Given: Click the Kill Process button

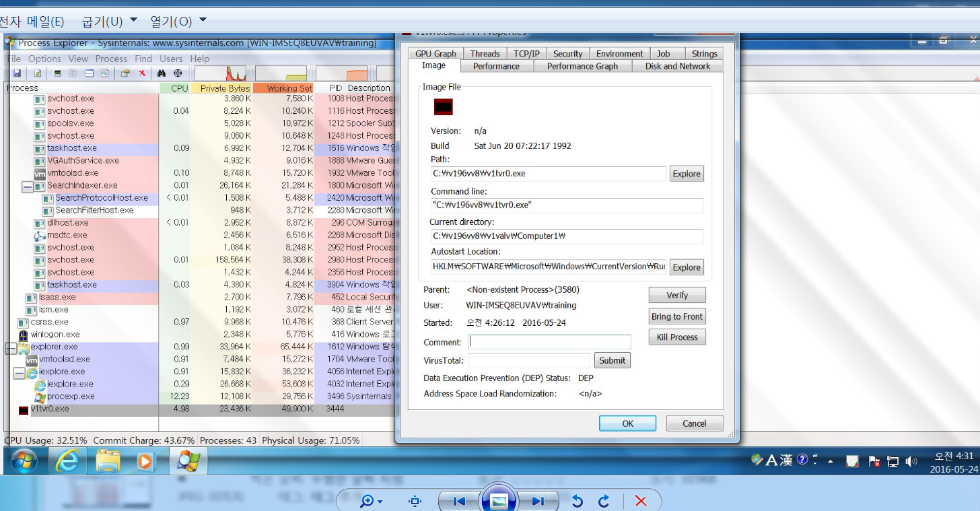Looking at the screenshot, I should click(677, 337).
